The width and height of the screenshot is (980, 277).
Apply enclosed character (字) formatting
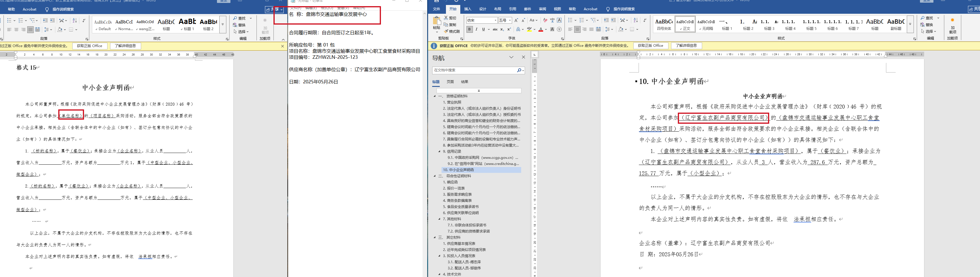559,29
